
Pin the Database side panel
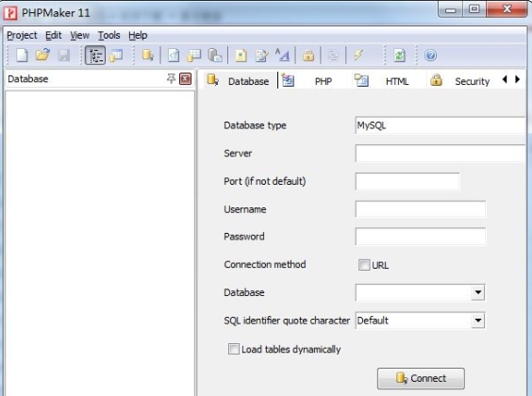[171, 78]
